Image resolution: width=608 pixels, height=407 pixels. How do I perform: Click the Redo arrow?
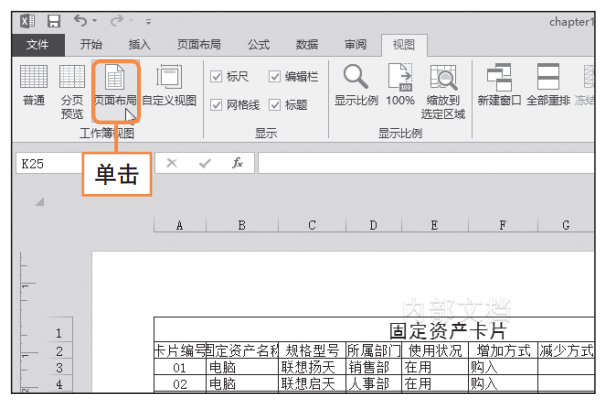pyautogui.click(x=117, y=21)
